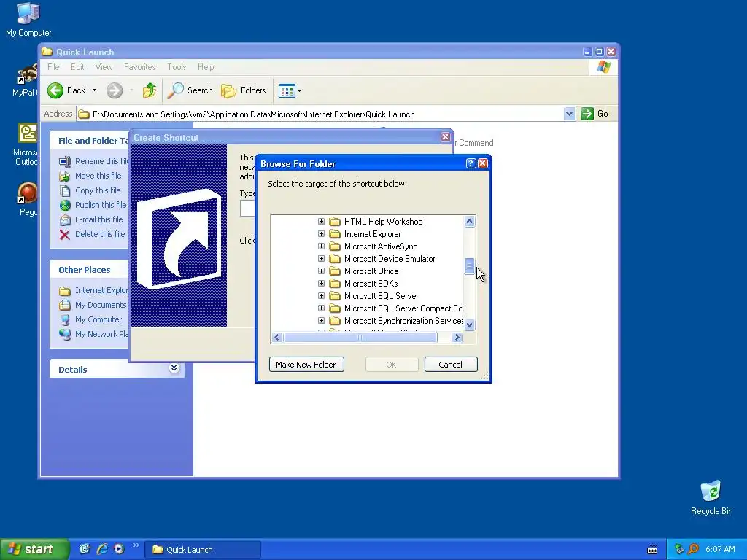Expand the Microsoft ActiveSync tree node
The image size is (747, 560).
(x=321, y=246)
